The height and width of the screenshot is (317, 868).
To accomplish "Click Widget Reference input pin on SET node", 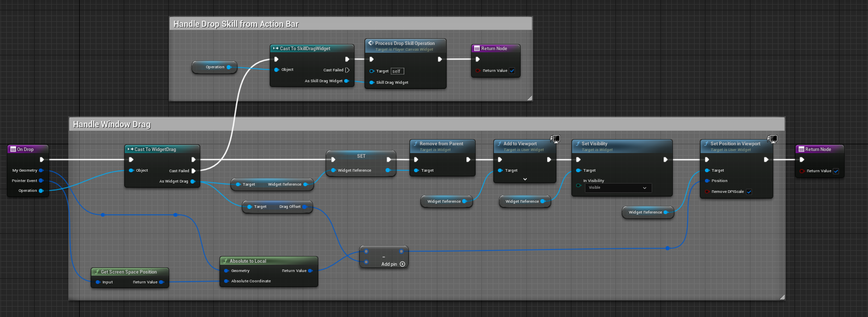I will click(334, 170).
